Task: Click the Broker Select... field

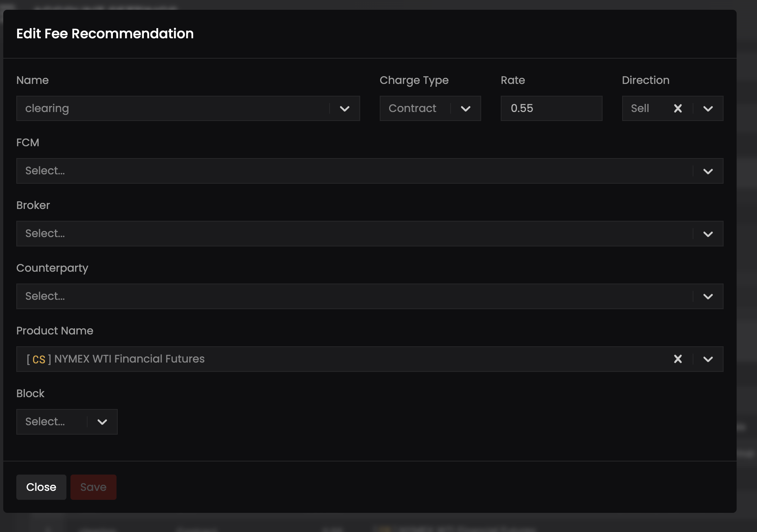Action: pyautogui.click(x=350, y=234)
